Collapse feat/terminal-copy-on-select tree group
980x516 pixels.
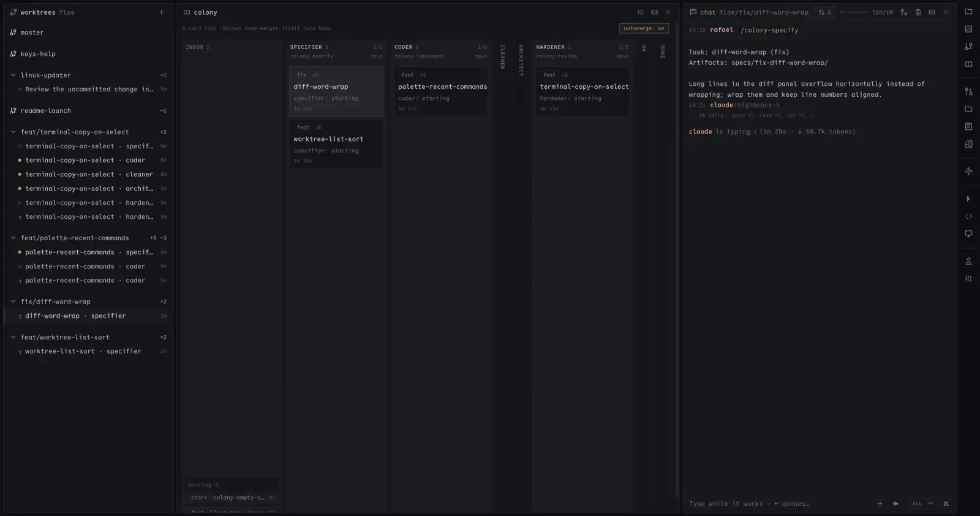pyautogui.click(x=13, y=132)
